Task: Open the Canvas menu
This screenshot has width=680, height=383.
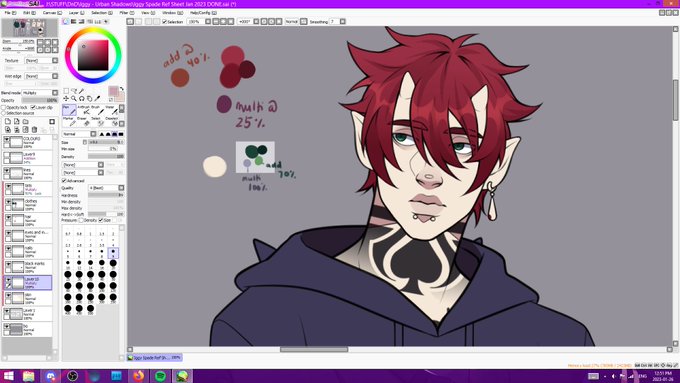Action: click(52, 13)
